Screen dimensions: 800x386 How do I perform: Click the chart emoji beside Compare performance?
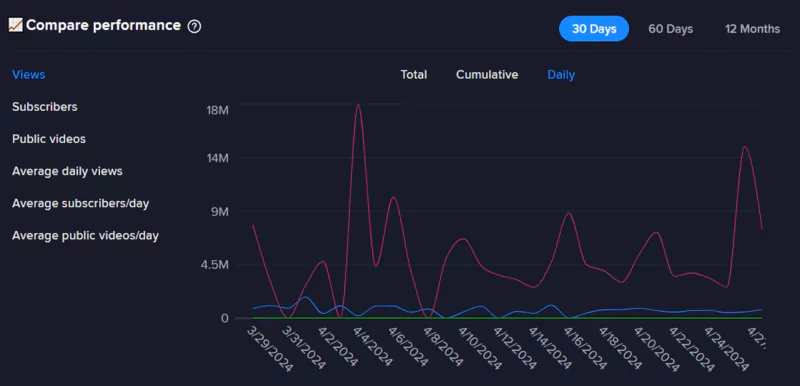click(x=15, y=25)
